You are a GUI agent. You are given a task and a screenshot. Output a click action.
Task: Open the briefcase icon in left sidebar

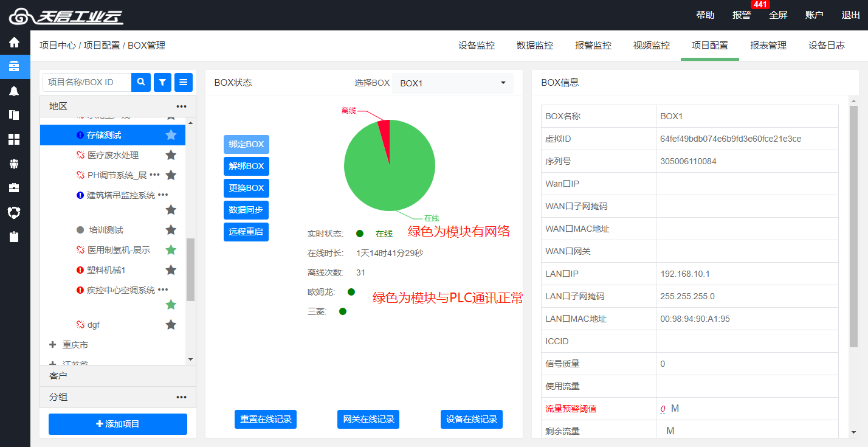click(x=14, y=188)
